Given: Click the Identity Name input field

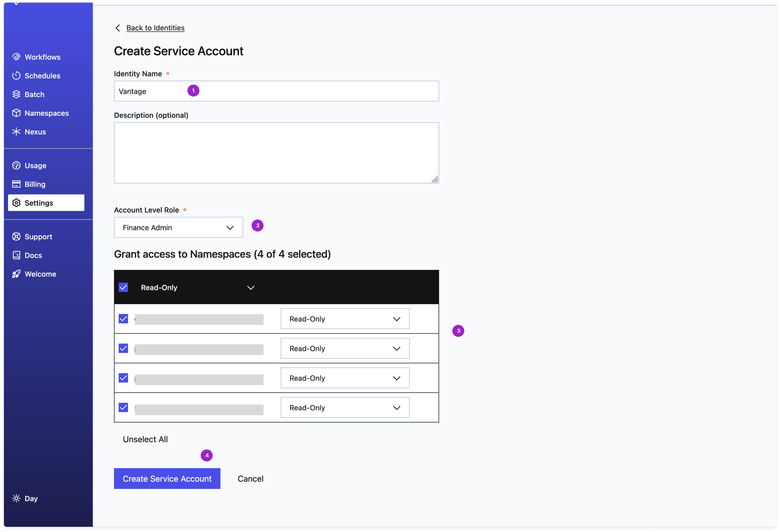Looking at the screenshot, I should coord(276,91).
